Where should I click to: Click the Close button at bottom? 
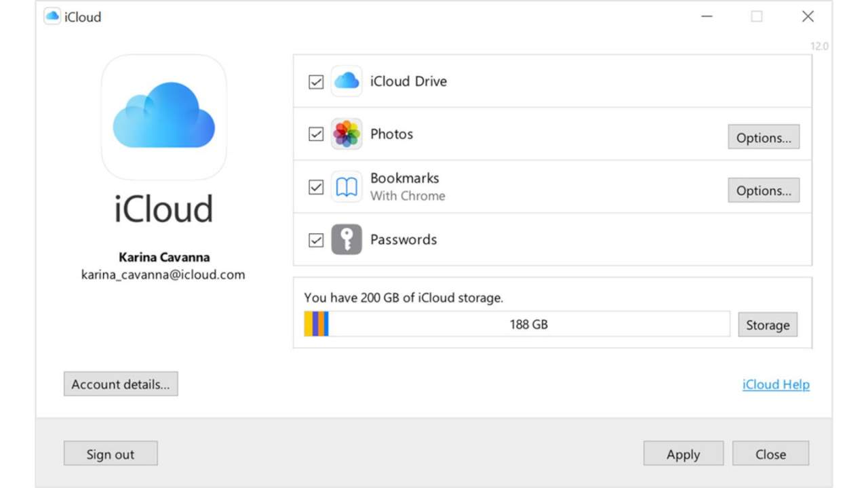coord(771,454)
